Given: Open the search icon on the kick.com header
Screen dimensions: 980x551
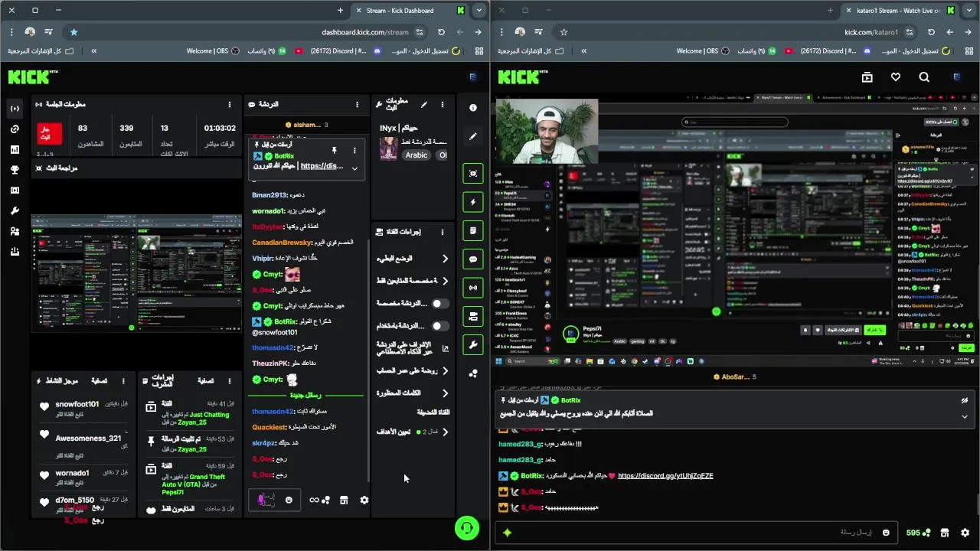Looking at the screenshot, I should [x=924, y=77].
